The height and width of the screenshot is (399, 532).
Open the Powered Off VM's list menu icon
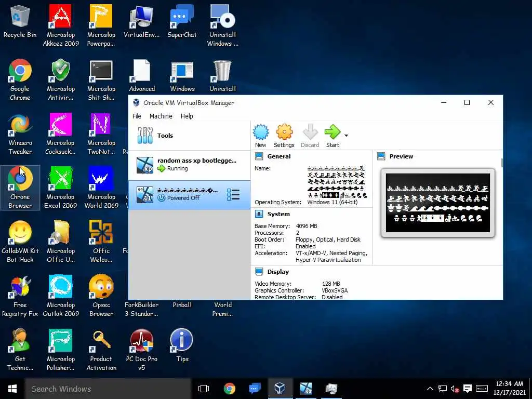click(x=233, y=195)
